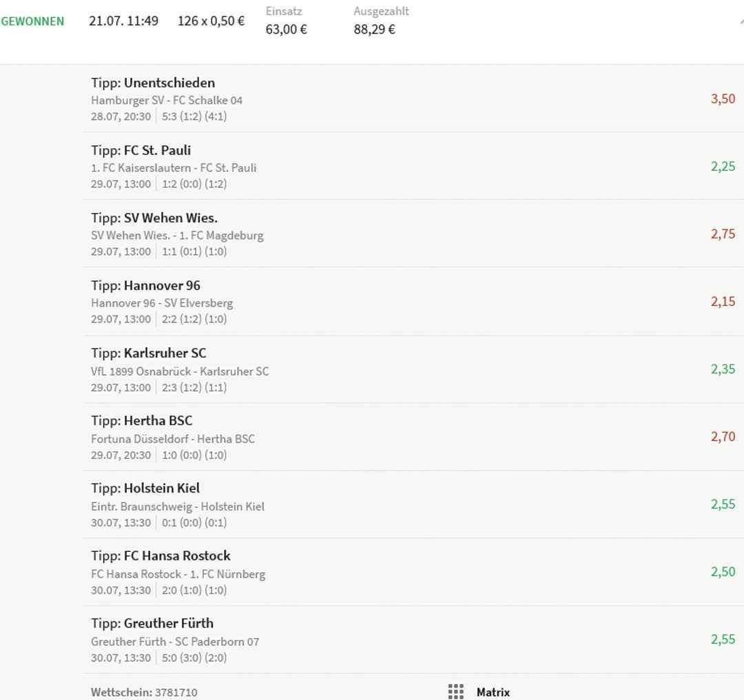
Task: Select Tipp: FC St. Pauli heading
Action: (141, 150)
